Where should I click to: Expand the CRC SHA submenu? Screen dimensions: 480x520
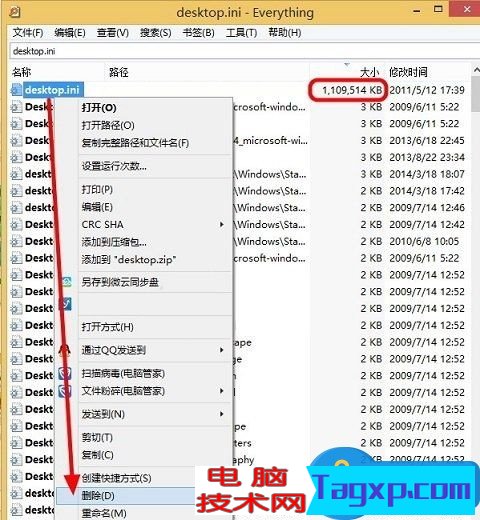pyautogui.click(x=155, y=224)
